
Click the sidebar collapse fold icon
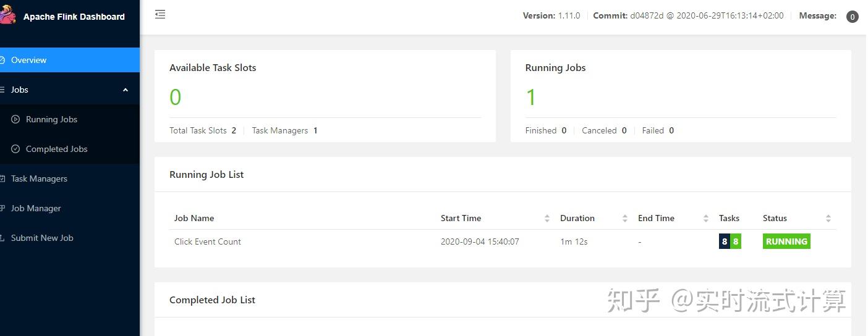160,15
